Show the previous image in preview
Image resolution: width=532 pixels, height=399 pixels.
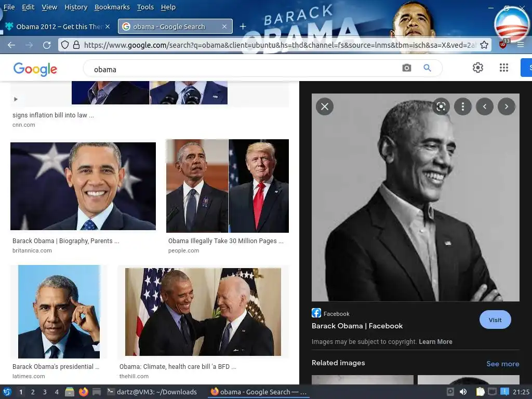485,107
